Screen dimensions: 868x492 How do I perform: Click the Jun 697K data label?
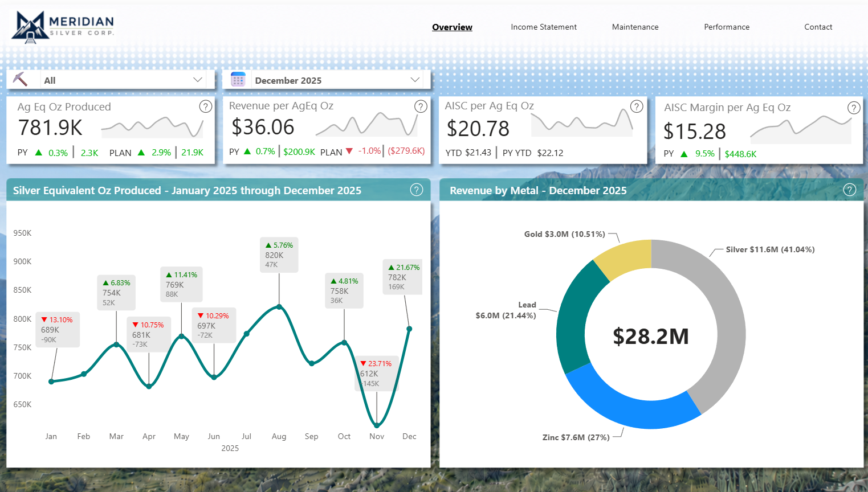pyautogui.click(x=214, y=326)
